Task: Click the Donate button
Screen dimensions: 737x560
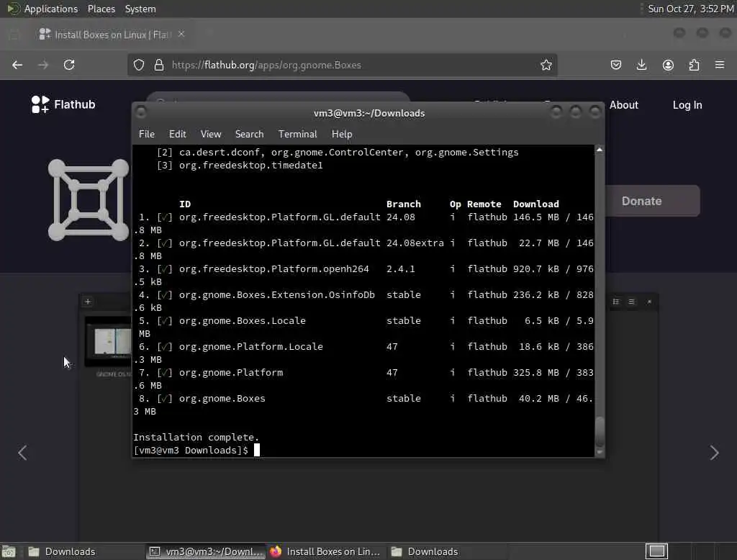Action: coord(652,201)
